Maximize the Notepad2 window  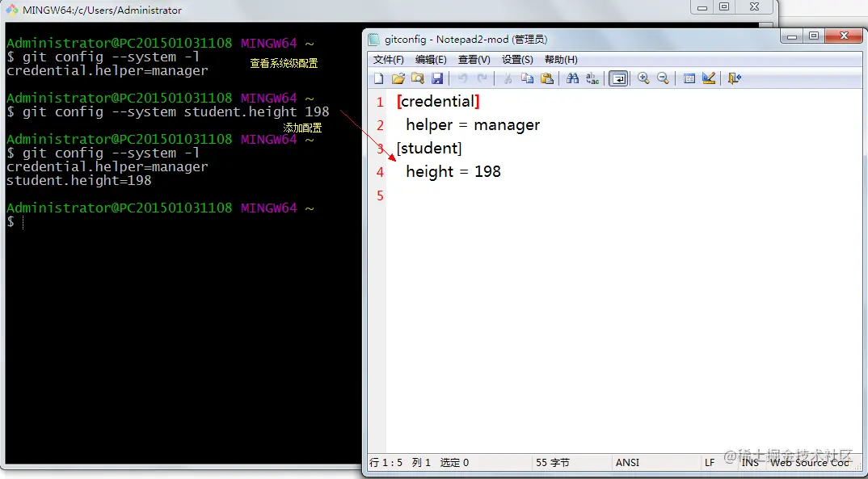coord(813,36)
